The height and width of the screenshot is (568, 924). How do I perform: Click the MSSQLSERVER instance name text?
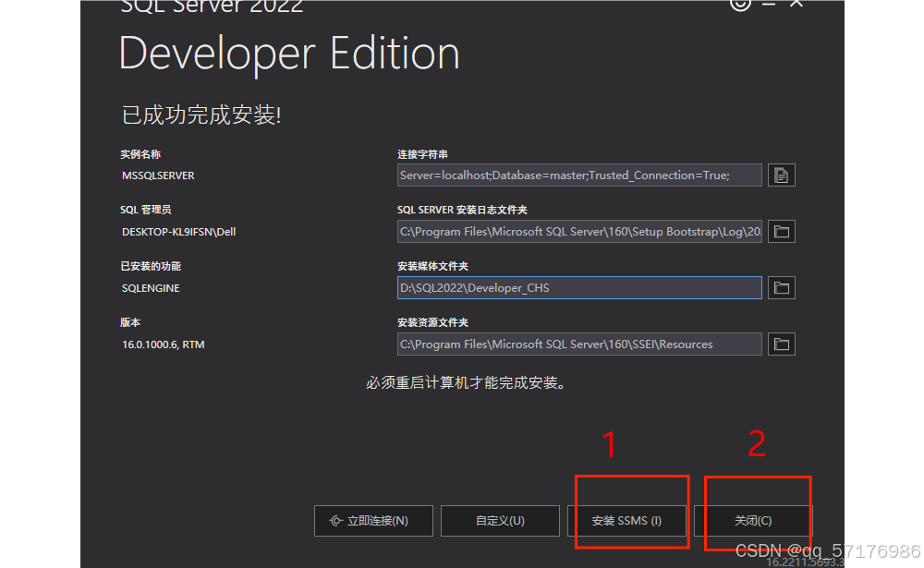[x=158, y=175]
